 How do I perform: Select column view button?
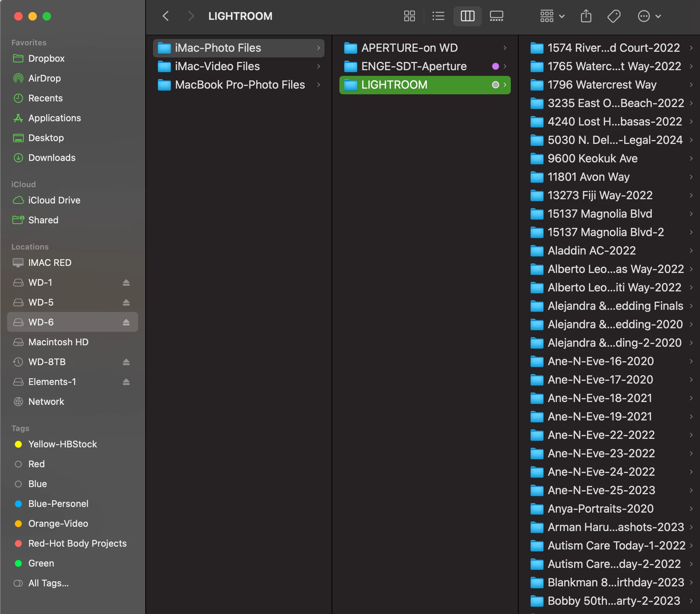(467, 16)
